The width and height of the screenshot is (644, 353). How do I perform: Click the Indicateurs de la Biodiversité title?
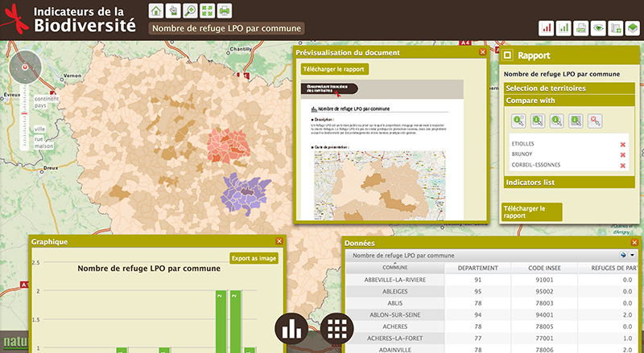point(85,18)
